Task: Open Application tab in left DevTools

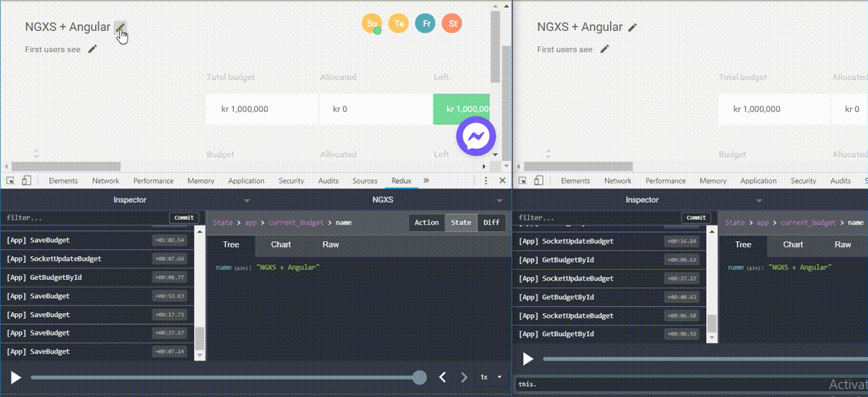Action: click(246, 181)
